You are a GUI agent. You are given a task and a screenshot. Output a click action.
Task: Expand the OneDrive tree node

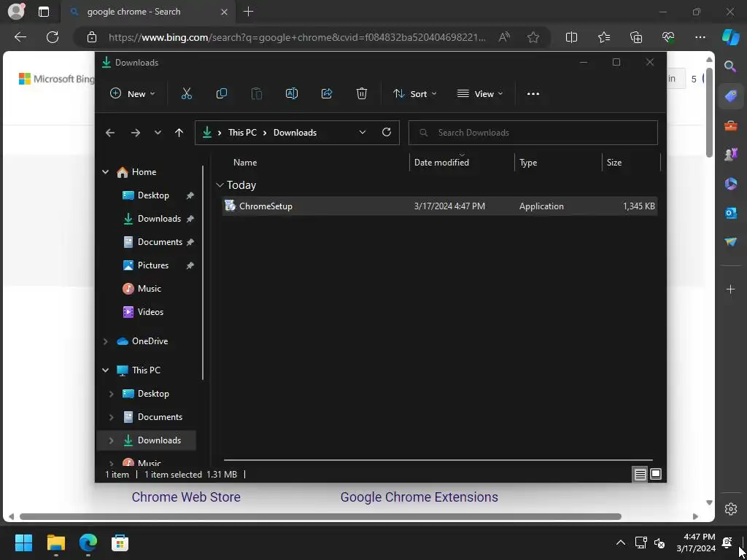(x=105, y=341)
